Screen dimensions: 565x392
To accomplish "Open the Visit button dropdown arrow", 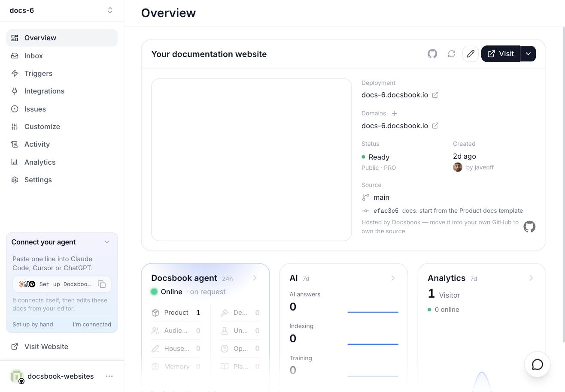I will tap(528, 54).
